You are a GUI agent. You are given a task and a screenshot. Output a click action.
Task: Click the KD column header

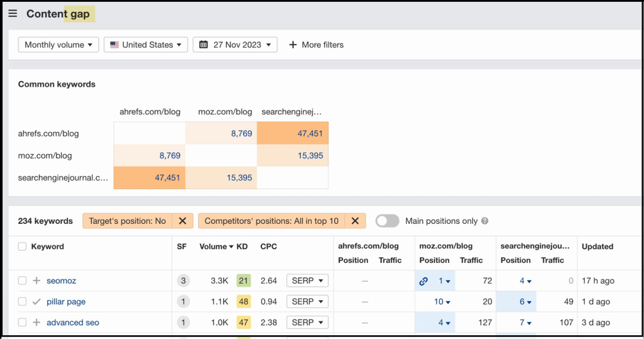(242, 247)
